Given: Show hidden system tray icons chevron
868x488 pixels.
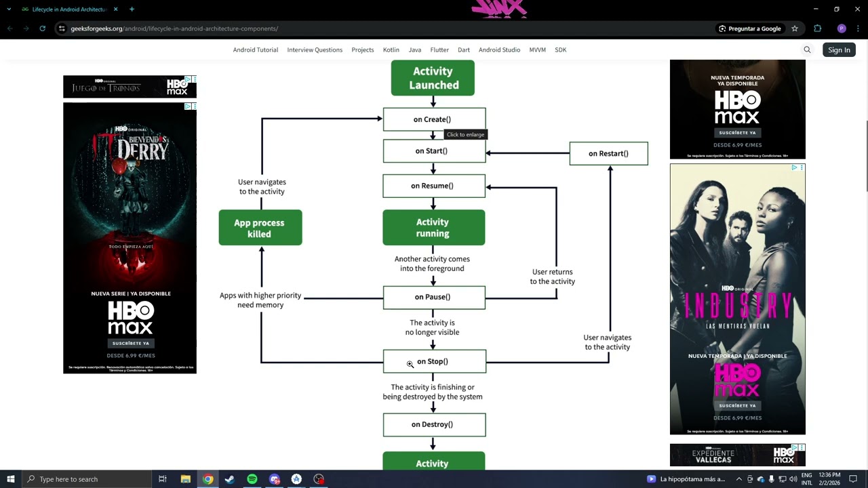Looking at the screenshot, I should pyautogui.click(x=739, y=479).
